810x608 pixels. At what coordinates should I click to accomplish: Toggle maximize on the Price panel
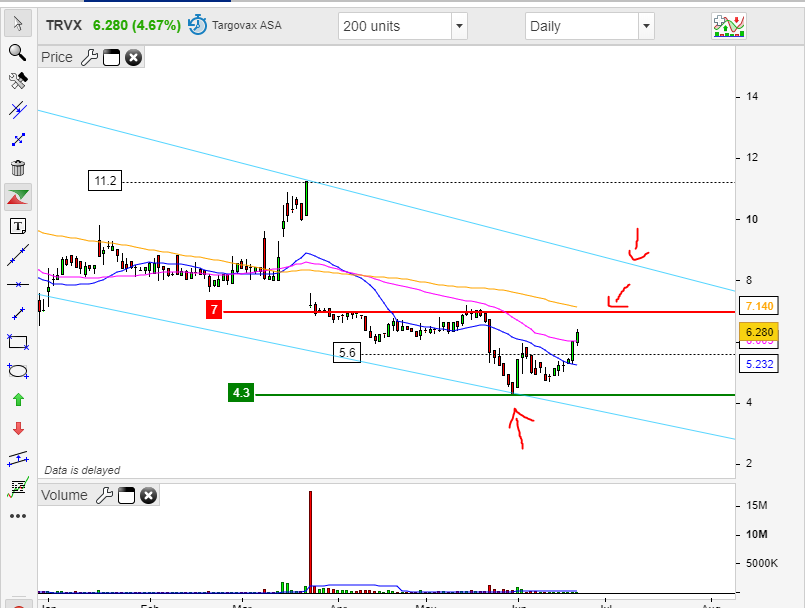point(111,57)
